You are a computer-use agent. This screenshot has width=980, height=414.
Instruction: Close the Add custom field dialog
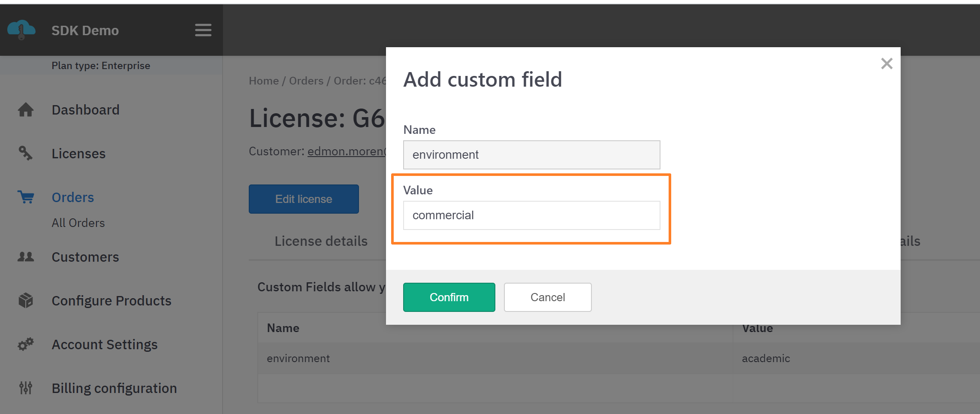click(x=887, y=63)
